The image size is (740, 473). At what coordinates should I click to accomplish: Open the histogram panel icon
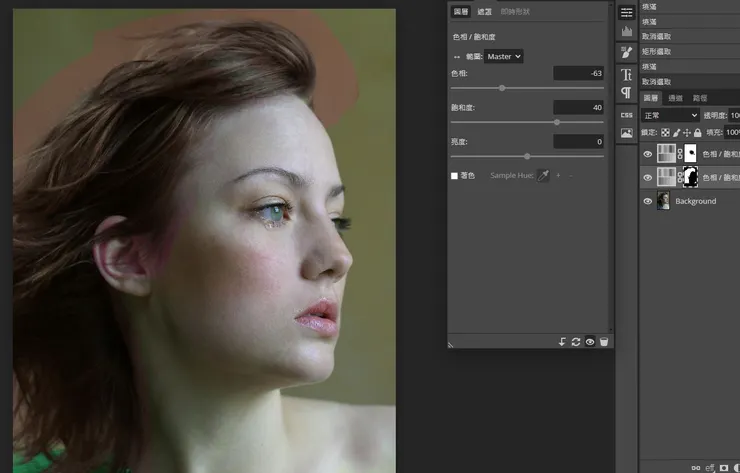626,32
